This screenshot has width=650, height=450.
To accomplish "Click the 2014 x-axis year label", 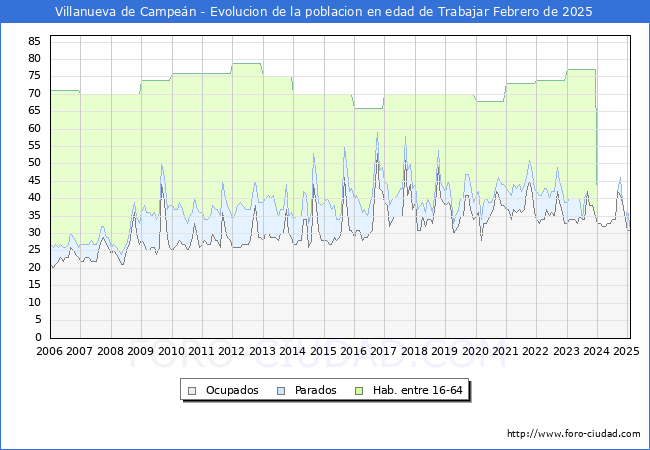I will point(293,351).
